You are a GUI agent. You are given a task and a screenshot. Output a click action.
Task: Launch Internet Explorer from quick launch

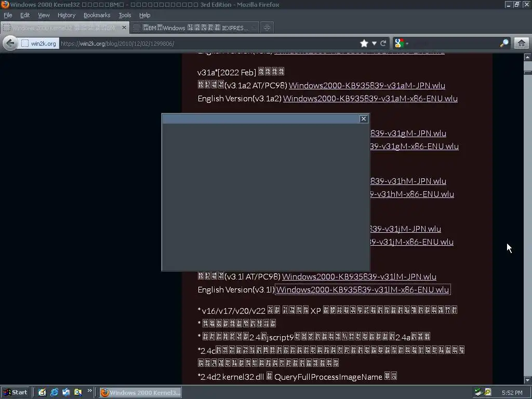click(54, 392)
